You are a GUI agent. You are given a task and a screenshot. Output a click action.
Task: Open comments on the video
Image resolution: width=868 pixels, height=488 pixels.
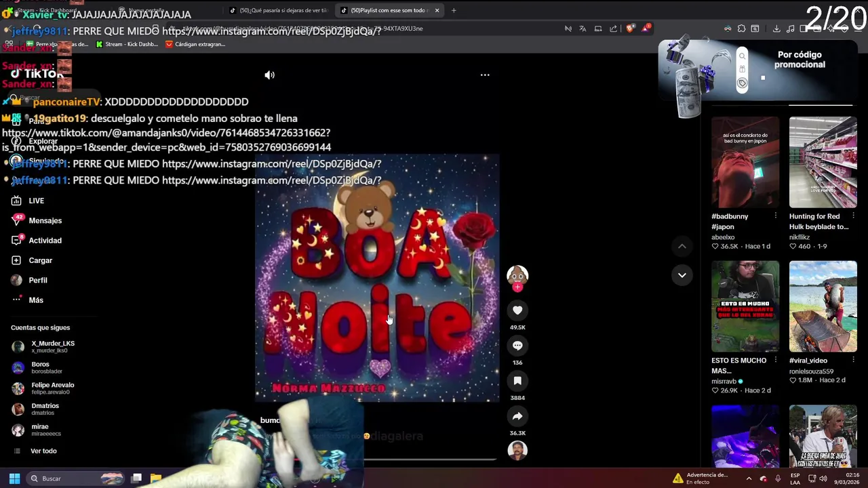(517, 346)
